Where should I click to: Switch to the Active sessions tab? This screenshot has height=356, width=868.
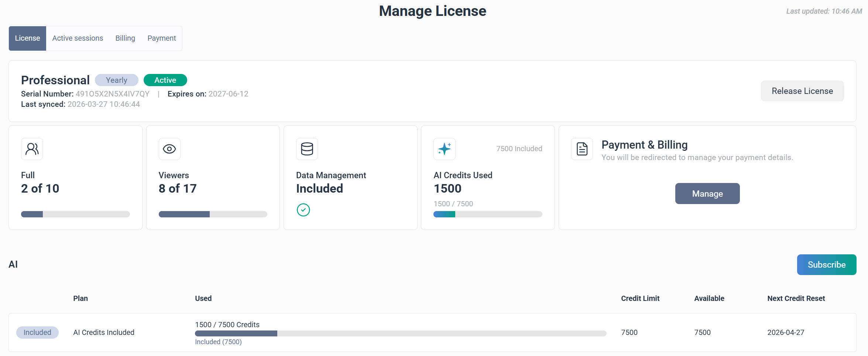[78, 38]
